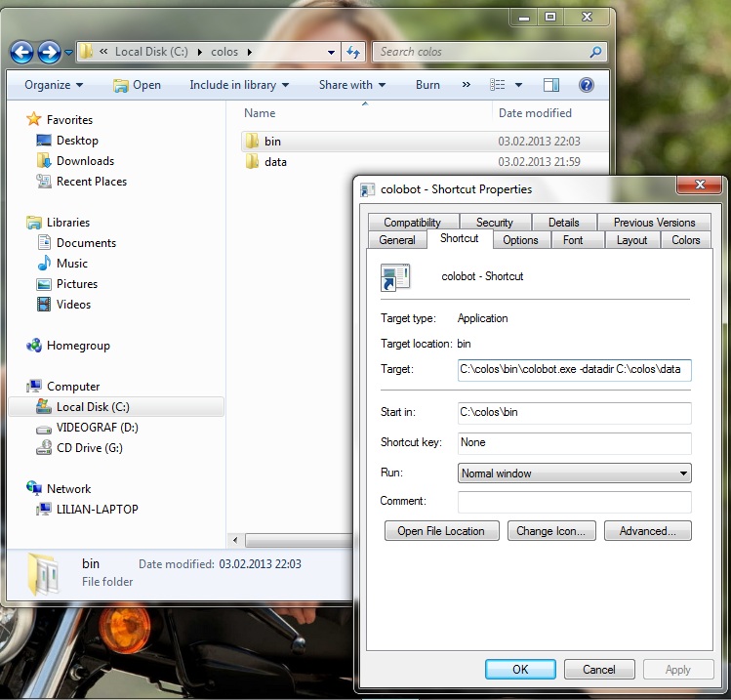The width and height of the screenshot is (731, 700).
Task: Expand the Organize menu
Action: pos(54,85)
